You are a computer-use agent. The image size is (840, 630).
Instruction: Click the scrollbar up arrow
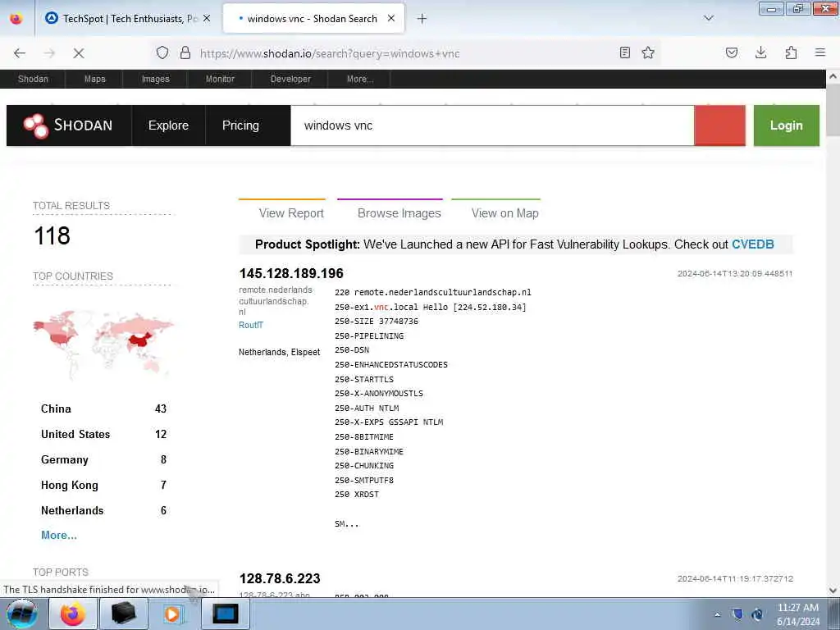(833, 76)
